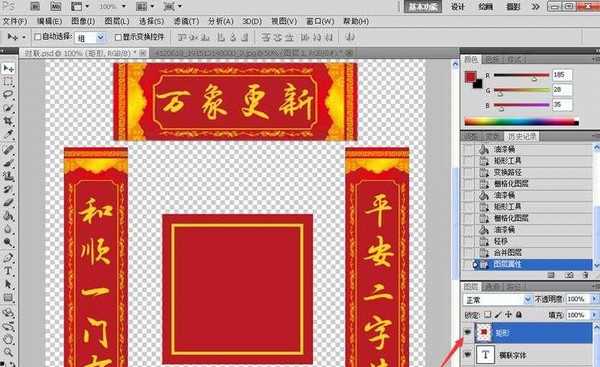Switch to the 历史记录 panel tab

[x=522, y=137]
